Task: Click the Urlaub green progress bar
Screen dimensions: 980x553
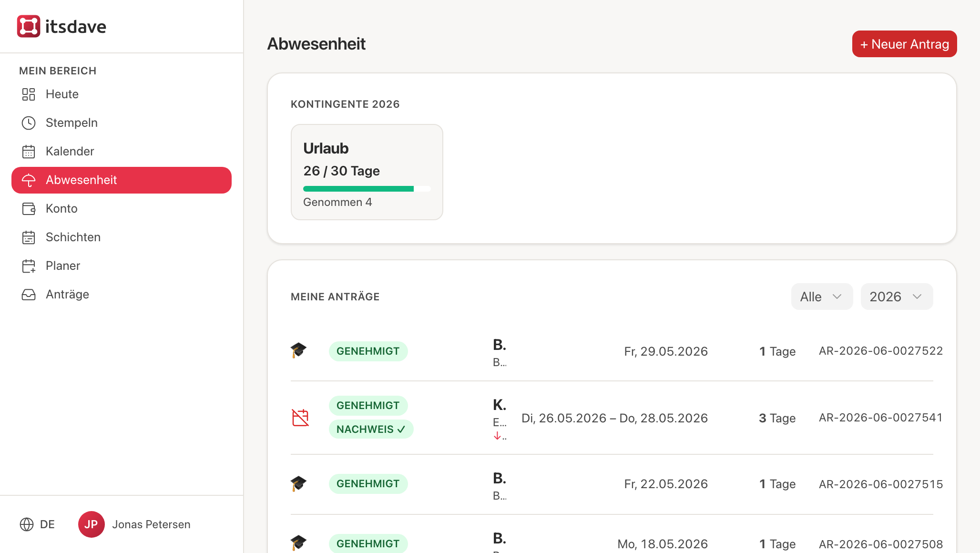Action: coord(358,189)
